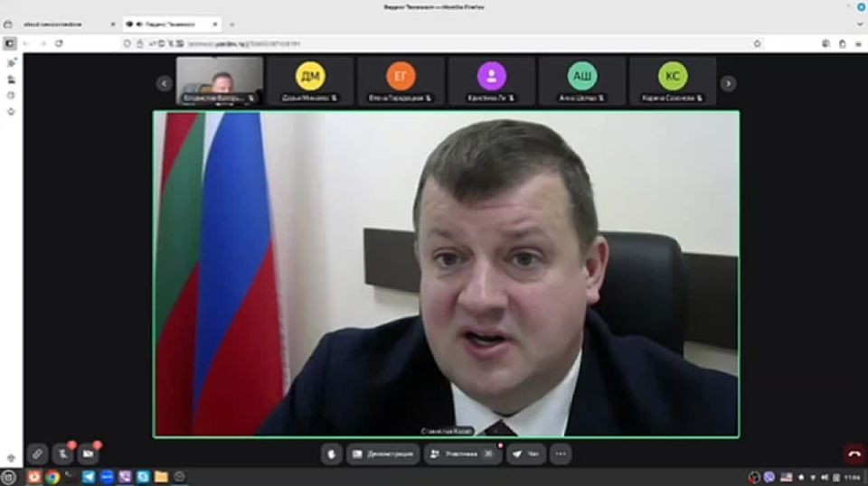Click the Демонстрация screen share button
Viewport: 868px width, 486px height.
[x=383, y=453]
